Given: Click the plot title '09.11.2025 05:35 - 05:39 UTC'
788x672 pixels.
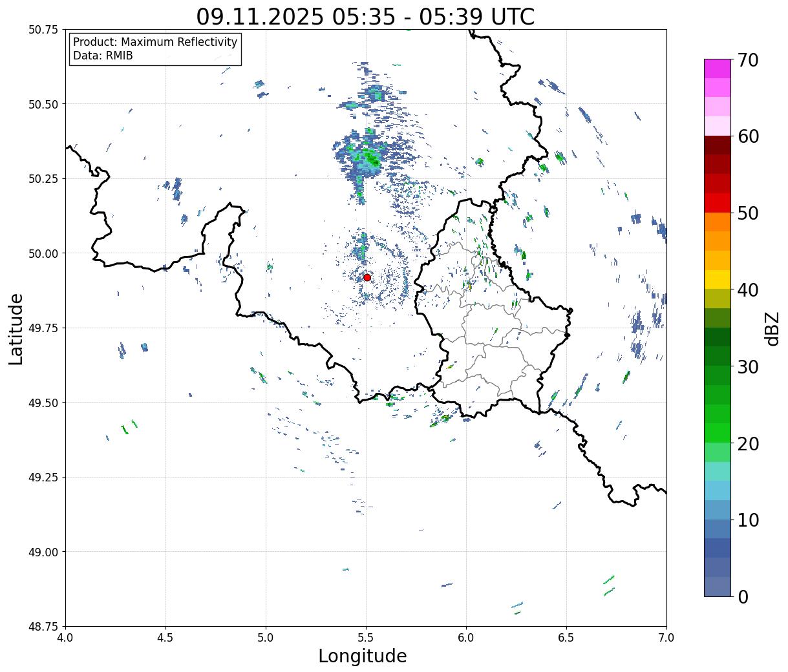Looking at the screenshot, I should click(365, 16).
